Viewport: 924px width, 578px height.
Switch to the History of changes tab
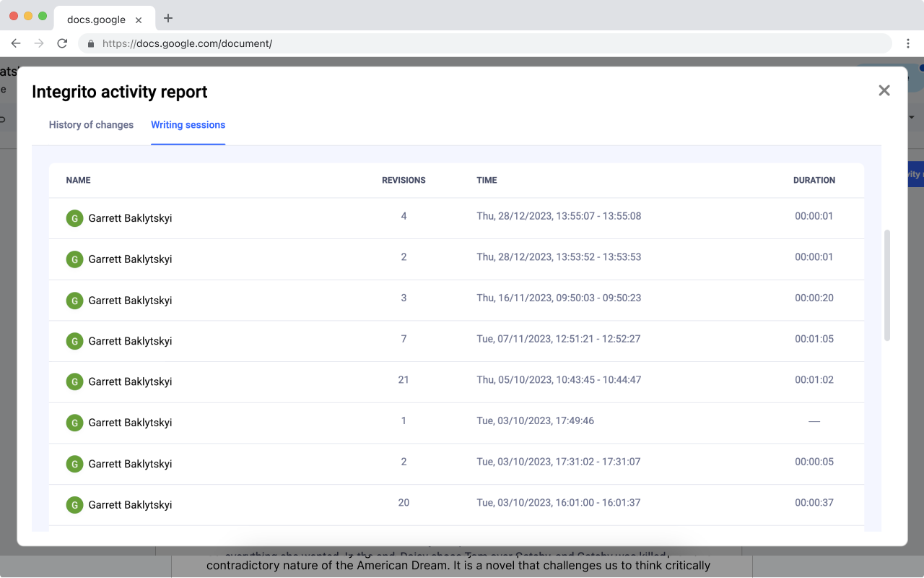[91, 125]
